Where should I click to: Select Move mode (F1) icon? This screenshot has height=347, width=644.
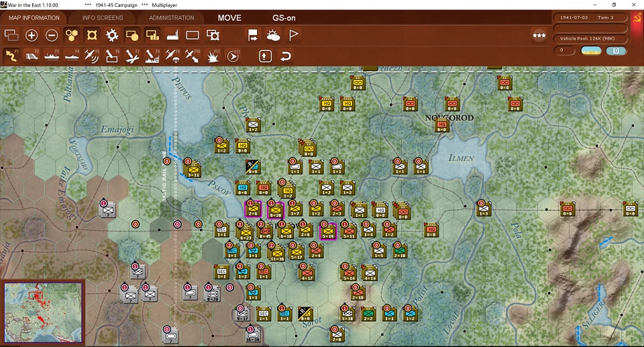(11, 56)
